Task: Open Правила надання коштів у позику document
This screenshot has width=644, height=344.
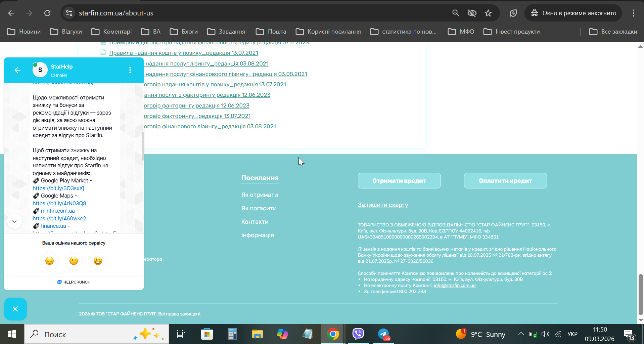Action: tap(184, 53)
